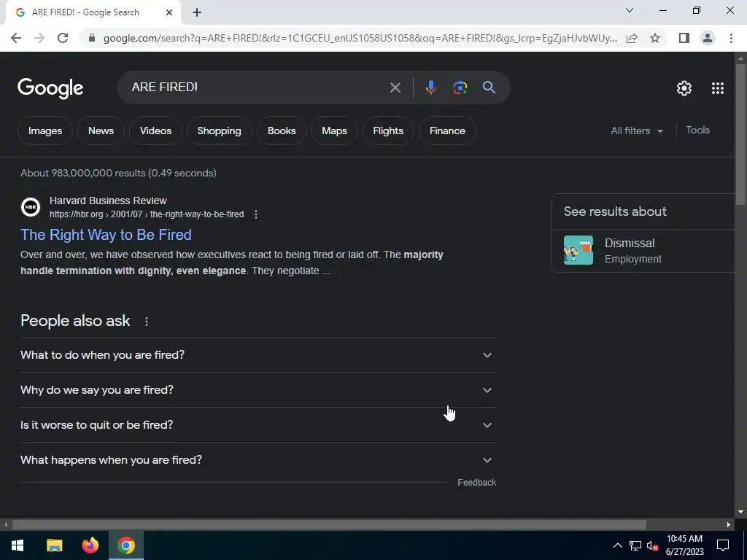
Task: Click the Dismissal thumbnail image
Action: (x=578, y=250)
